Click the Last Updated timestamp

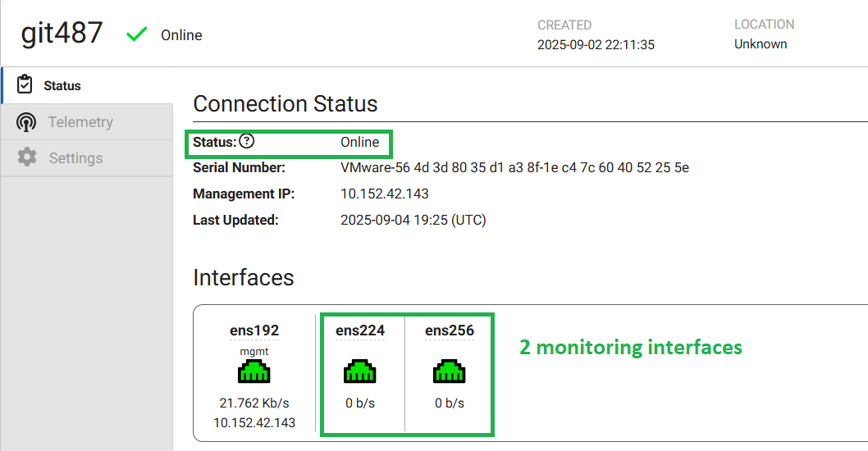point(413,220)
